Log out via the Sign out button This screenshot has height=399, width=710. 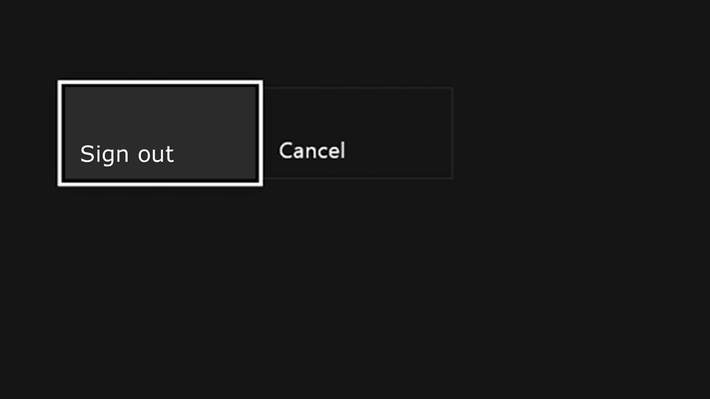click(160, 133)
